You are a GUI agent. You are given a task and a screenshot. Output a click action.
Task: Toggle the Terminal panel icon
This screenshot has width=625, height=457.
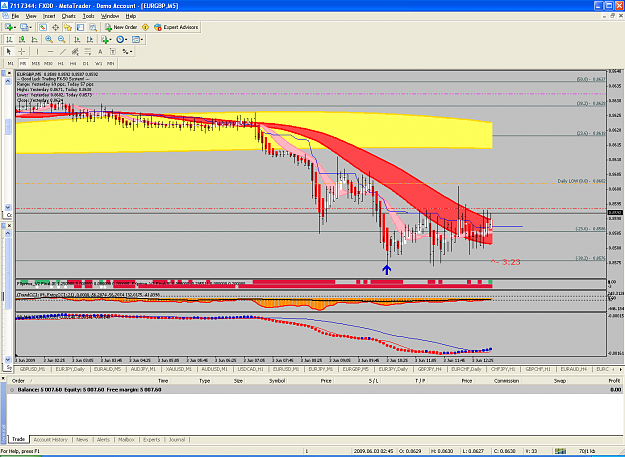point(80,27)
